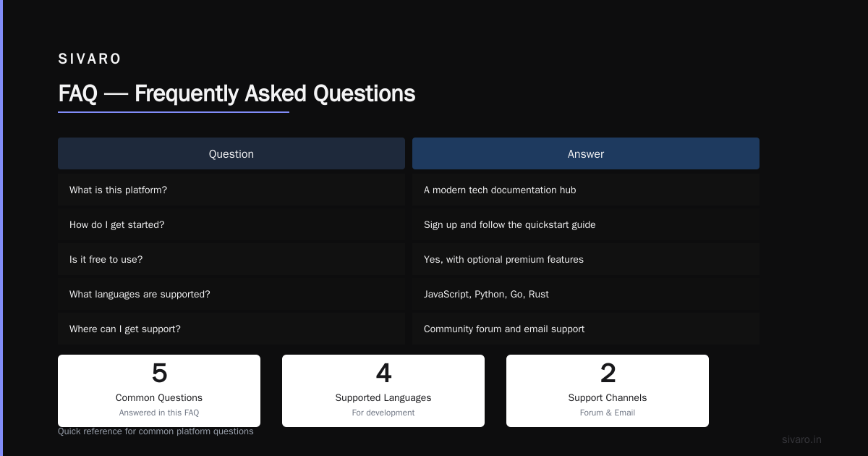Open the Supported Languages stat card
Viewport: 868px width, 456px height.
click(x=383, y=391)
